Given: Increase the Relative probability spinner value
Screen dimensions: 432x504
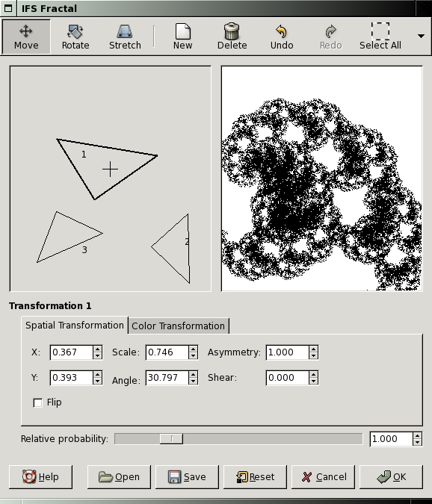Looking at the screenshot, I should (x=417, y=436).
